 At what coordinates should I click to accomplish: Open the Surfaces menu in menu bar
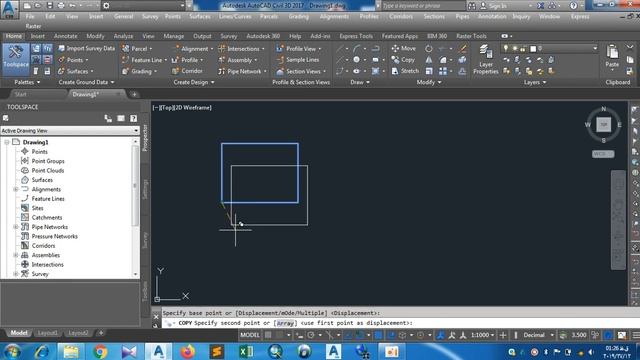point(200,16)
